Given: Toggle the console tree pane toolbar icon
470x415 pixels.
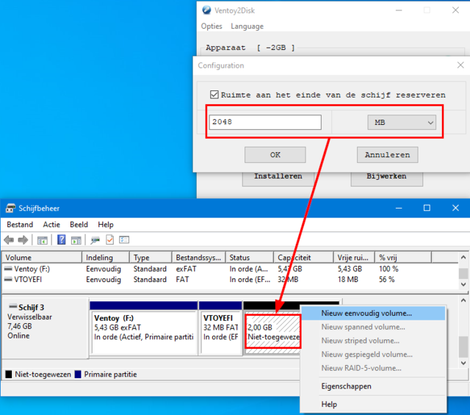Looking at the screenshot, I should click(42, 240).
